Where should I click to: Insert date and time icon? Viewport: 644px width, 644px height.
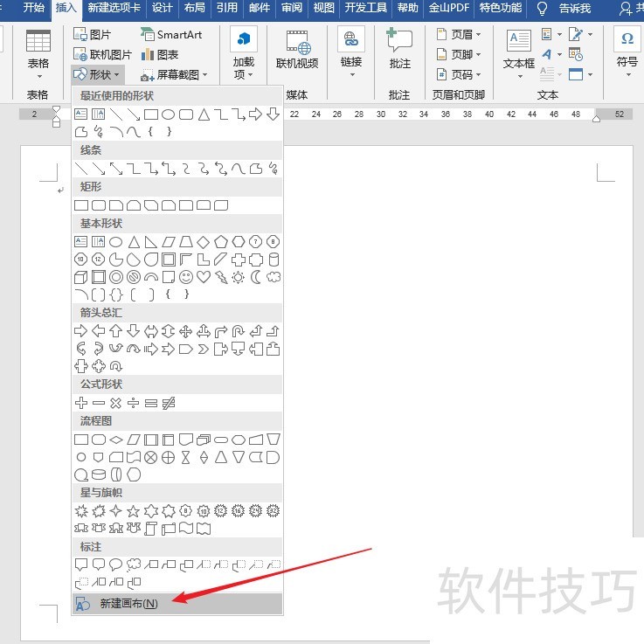pyautogui.click(x=576, y=54)
